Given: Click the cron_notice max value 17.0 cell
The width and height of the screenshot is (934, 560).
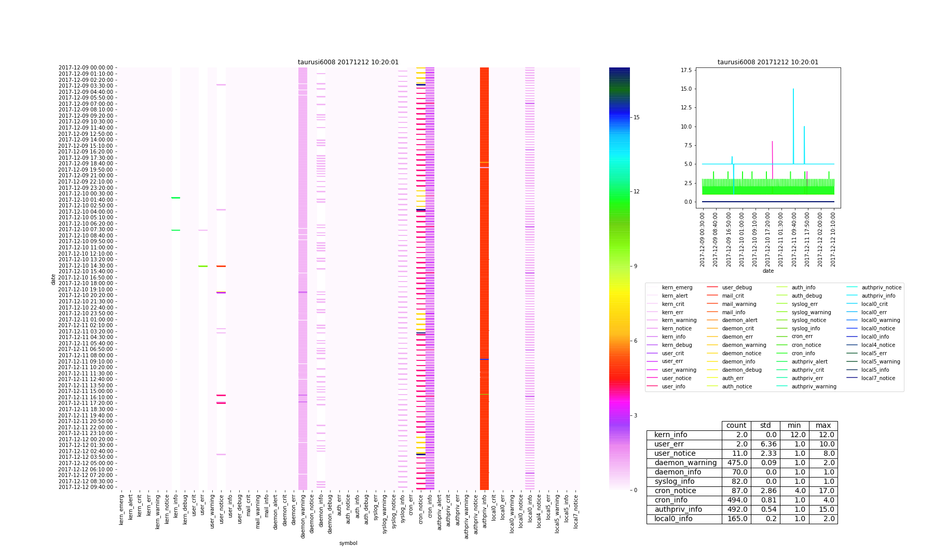Looking at the screenshot, I should click(823, 491).
